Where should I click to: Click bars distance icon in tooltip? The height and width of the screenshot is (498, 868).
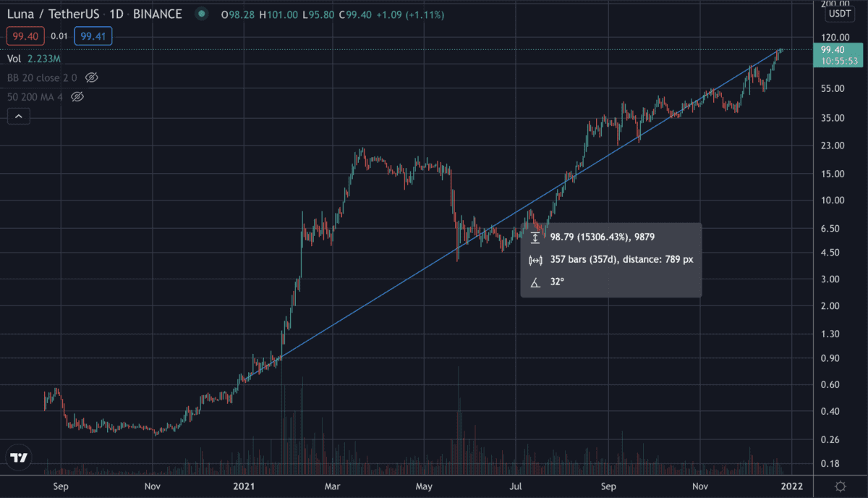(535, 260)
